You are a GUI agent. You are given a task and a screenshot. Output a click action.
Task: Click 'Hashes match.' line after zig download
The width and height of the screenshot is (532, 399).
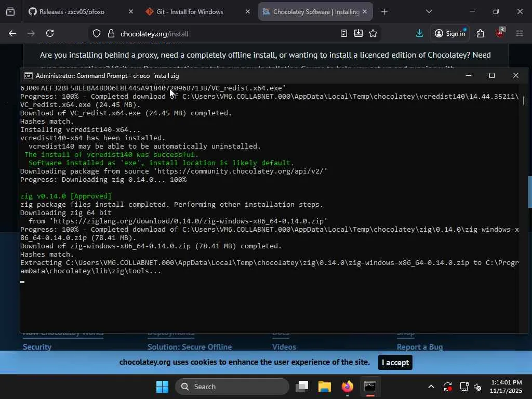coord(47,255)
